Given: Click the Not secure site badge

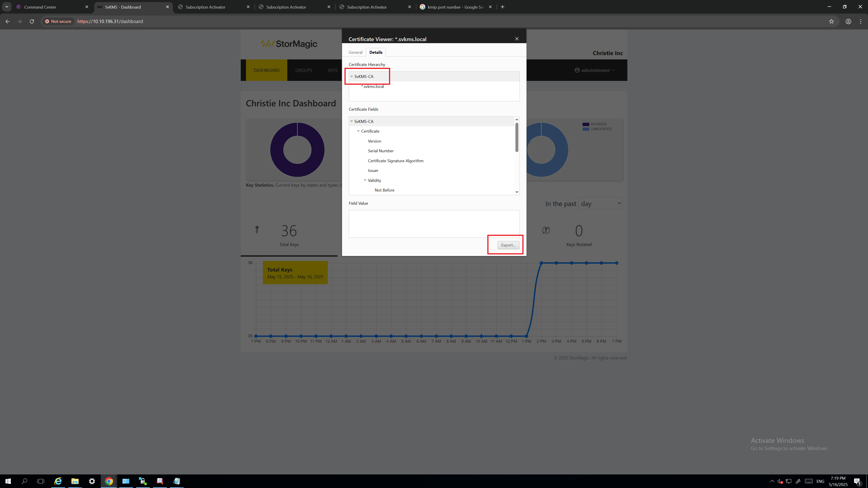Looking at the screenshot, I should [x=58, y=21].
